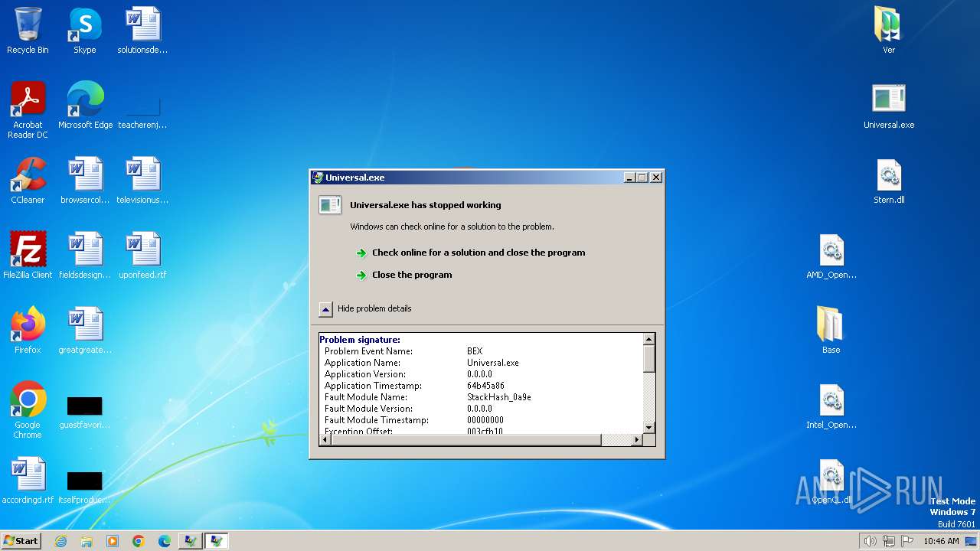Open network status icon in system tray
The width and height of the screenshot is (980, 551).
click(889, 541)
